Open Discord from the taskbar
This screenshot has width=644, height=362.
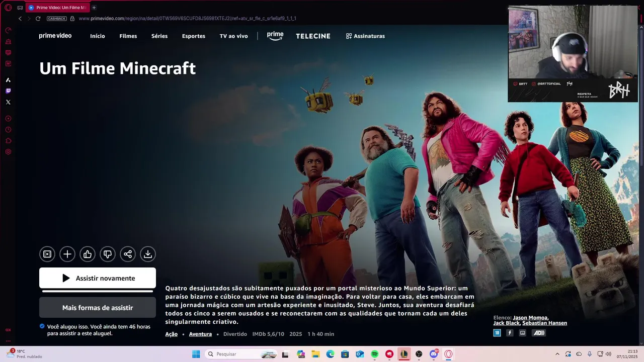434,354
